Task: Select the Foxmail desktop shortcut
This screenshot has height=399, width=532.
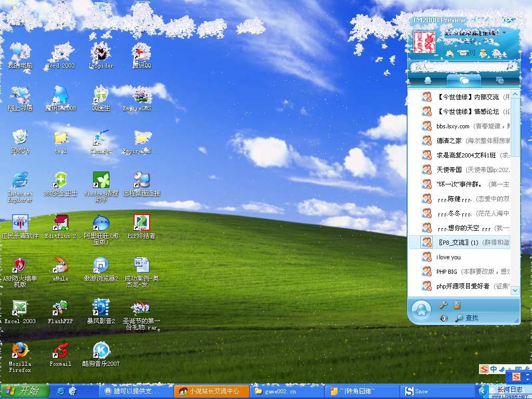Action: tap(60, 355)
